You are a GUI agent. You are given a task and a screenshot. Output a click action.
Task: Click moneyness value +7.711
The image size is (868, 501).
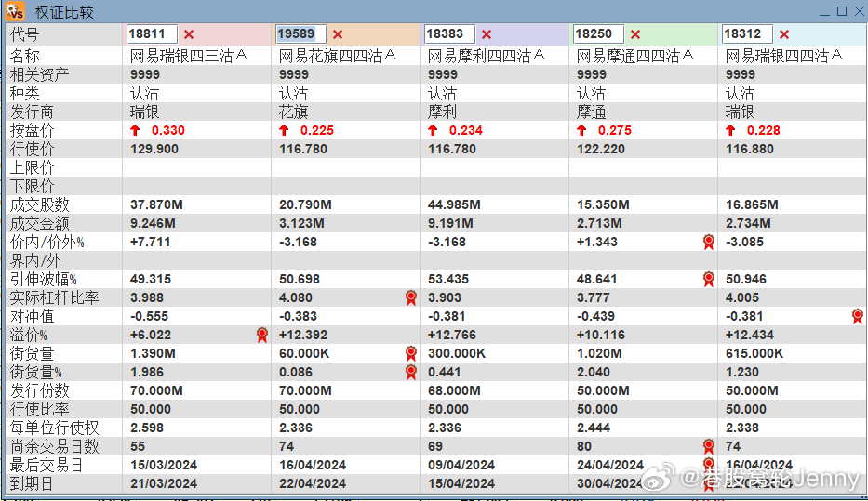(x=151, y=243)
